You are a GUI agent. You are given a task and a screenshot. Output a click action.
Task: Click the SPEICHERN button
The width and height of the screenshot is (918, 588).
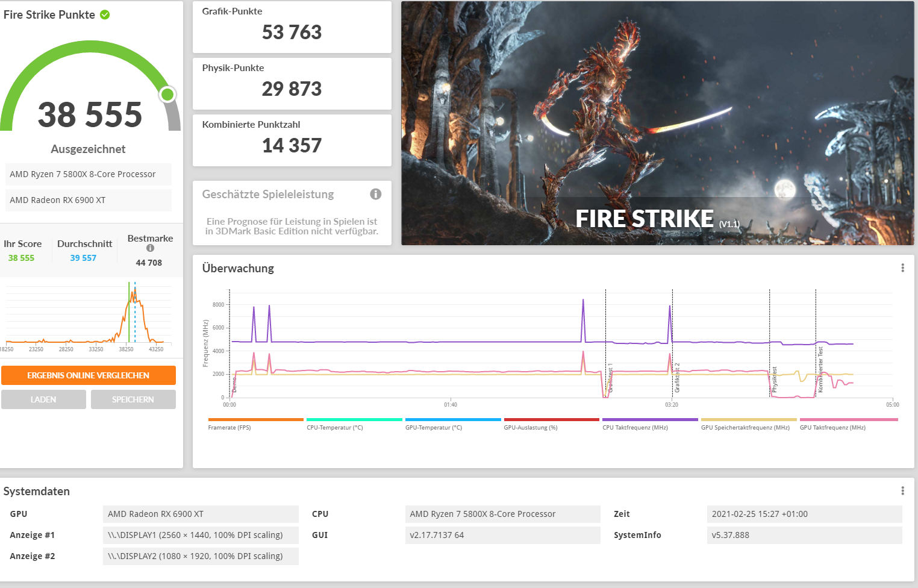point(133,399)
